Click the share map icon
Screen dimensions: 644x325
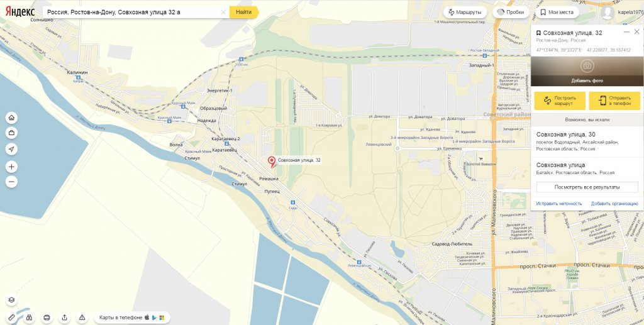[65, 317]
